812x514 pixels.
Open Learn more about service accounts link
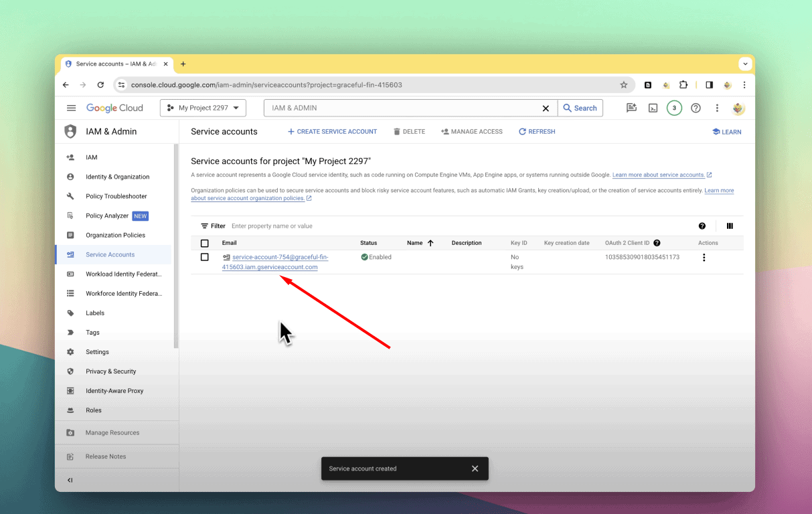tap(659, 175)
